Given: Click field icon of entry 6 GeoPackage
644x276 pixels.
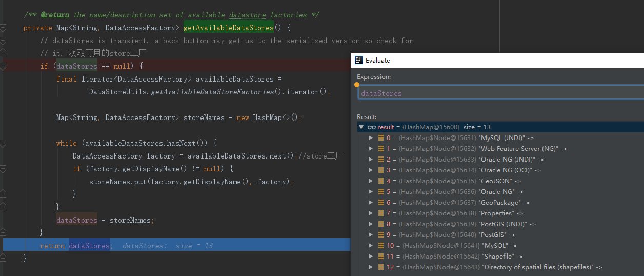Looking at the screenshot, I should [381, 202].
